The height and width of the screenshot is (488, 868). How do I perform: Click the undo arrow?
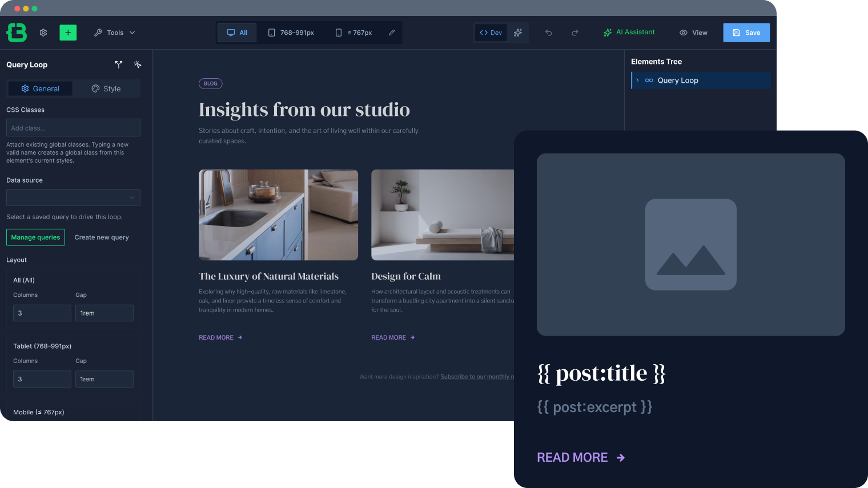point(549,33)
